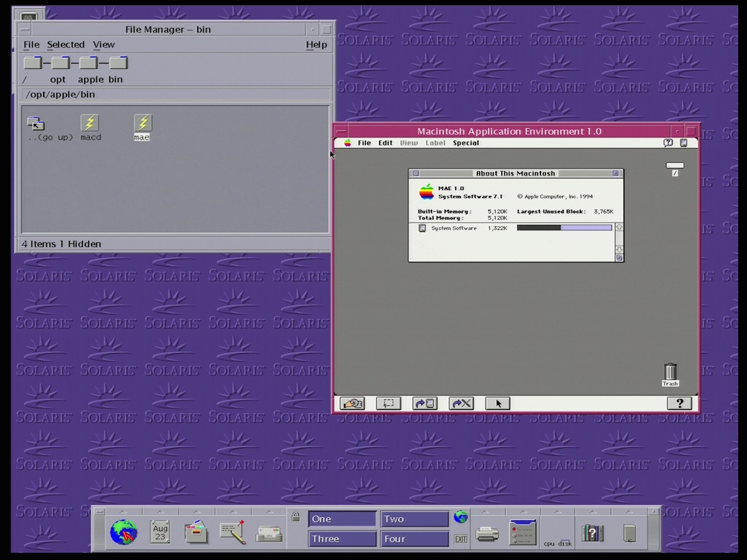The width and height of the screenshot is (747, 560).
Task: Click the bin folder icon in path
Action: 118,62
